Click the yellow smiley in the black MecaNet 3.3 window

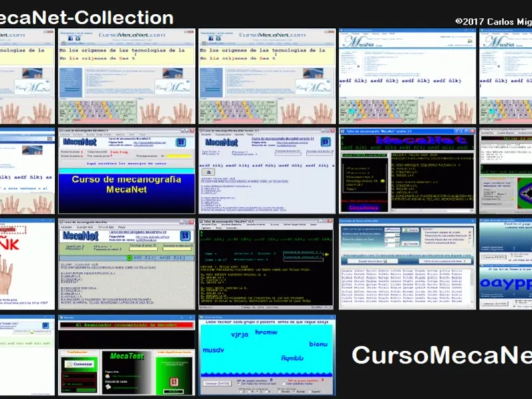pos(383,181)
